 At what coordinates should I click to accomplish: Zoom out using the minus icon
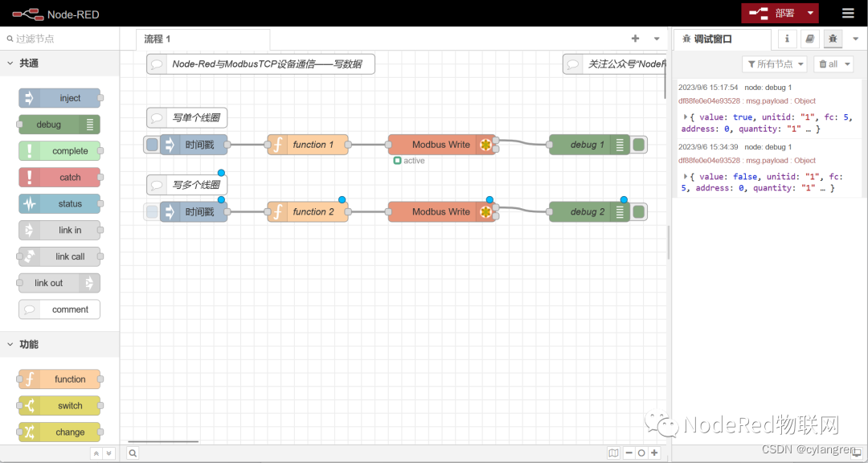630,453
